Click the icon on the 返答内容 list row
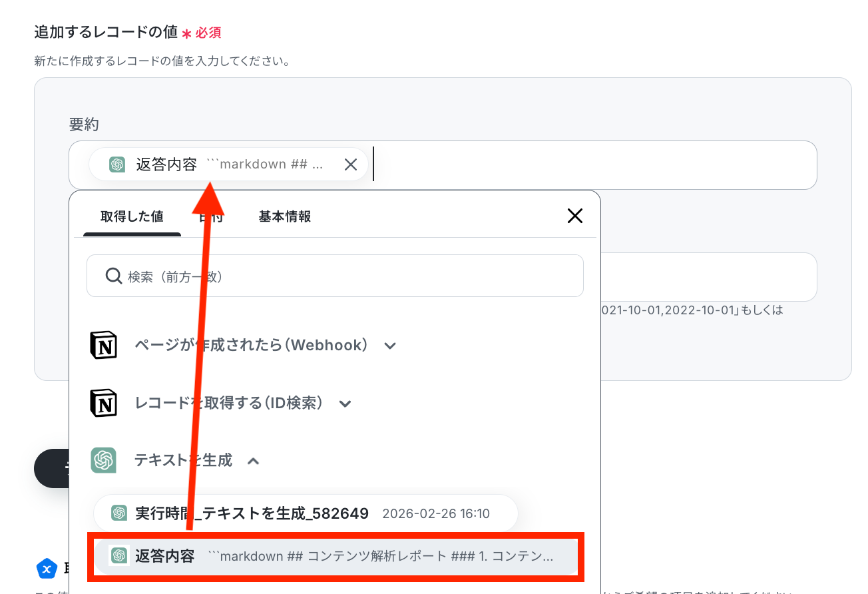This screenshot has width=868, height=594. (119, 556)
